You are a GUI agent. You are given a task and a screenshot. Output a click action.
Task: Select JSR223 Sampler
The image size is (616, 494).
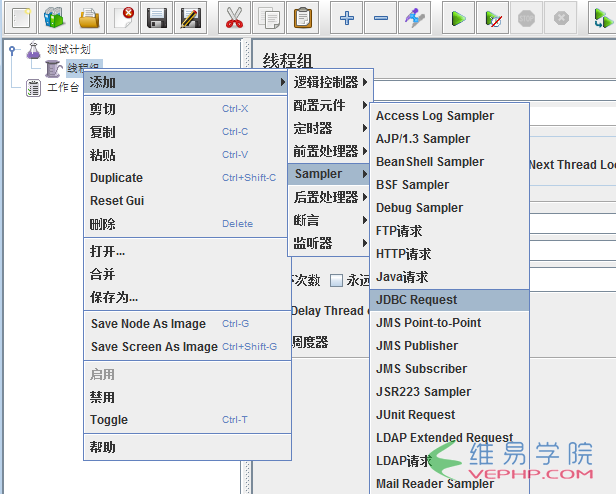pyautogui.click(x=449, y=392)
